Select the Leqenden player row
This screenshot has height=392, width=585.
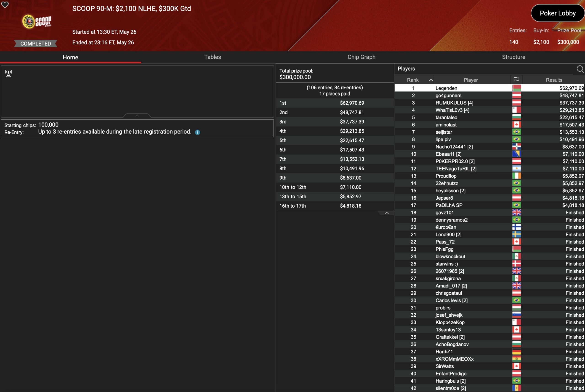pos(489,88)
